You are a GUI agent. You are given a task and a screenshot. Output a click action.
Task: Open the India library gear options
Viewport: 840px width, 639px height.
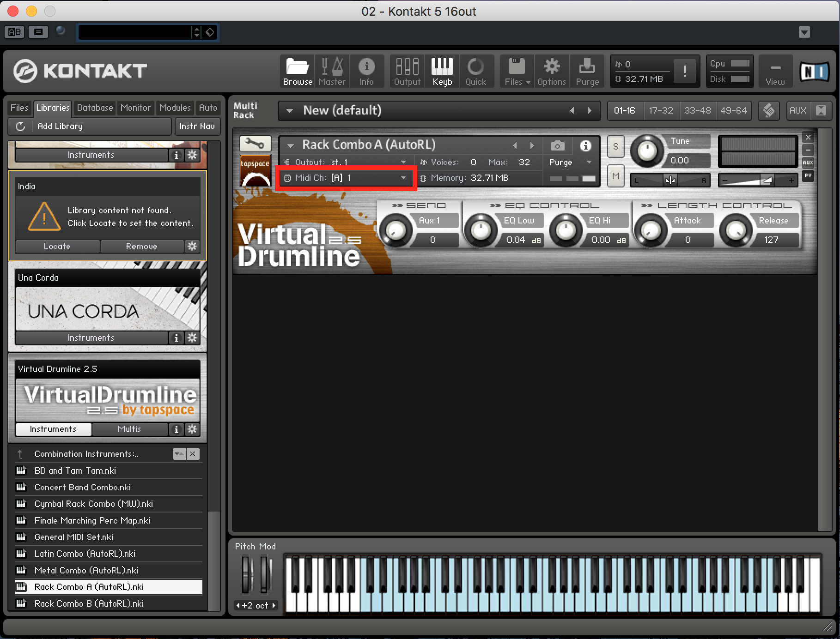(x=192, y=246)
